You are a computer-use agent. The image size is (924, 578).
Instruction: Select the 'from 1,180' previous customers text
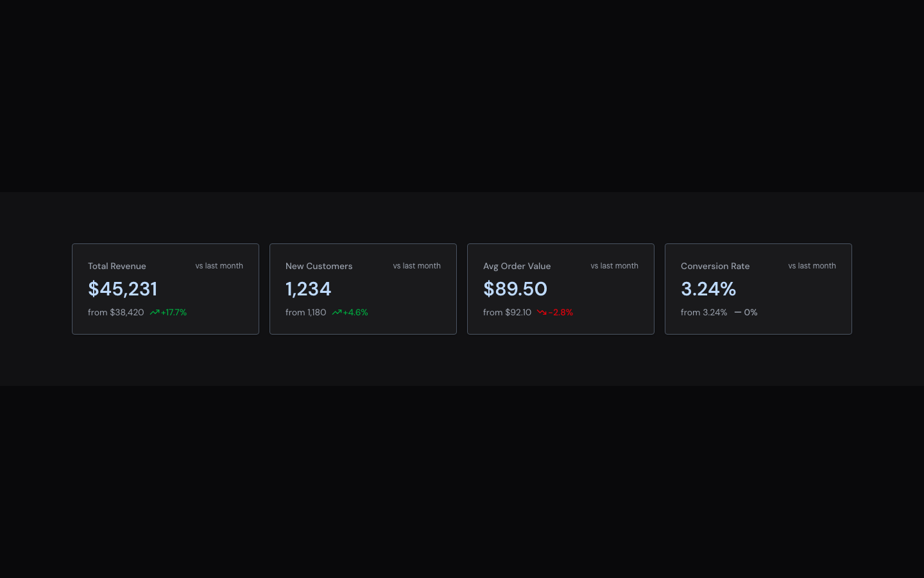[306, 313]
